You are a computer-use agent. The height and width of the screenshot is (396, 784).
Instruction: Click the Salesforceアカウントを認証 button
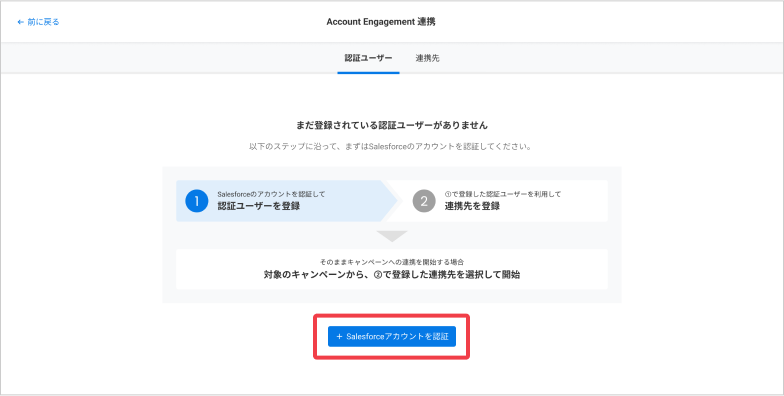(x=392, y=336)
